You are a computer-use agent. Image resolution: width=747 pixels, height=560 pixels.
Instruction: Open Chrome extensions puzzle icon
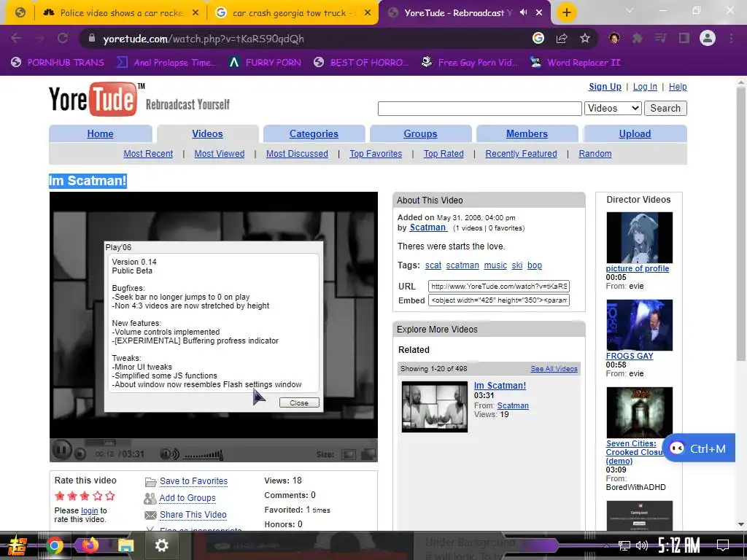637,39
